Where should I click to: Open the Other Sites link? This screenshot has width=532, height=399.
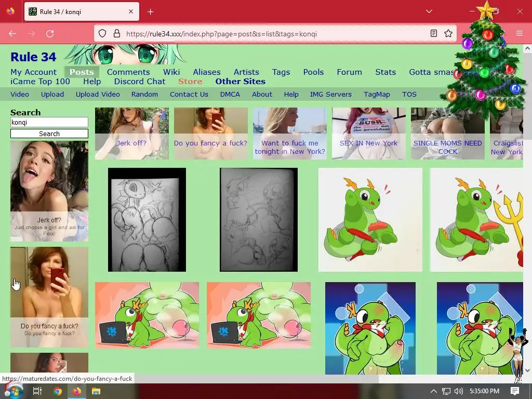[x=240, y=82]
